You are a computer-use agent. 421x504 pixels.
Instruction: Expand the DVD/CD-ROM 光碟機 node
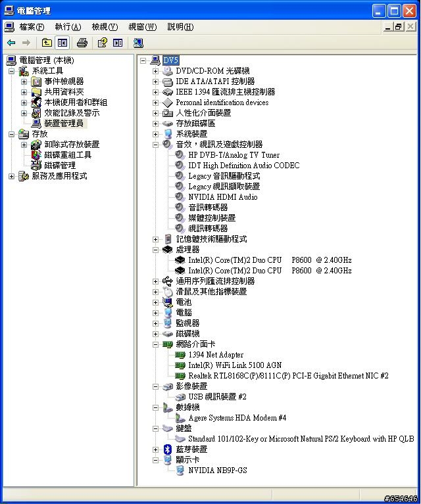pos(155,71)
